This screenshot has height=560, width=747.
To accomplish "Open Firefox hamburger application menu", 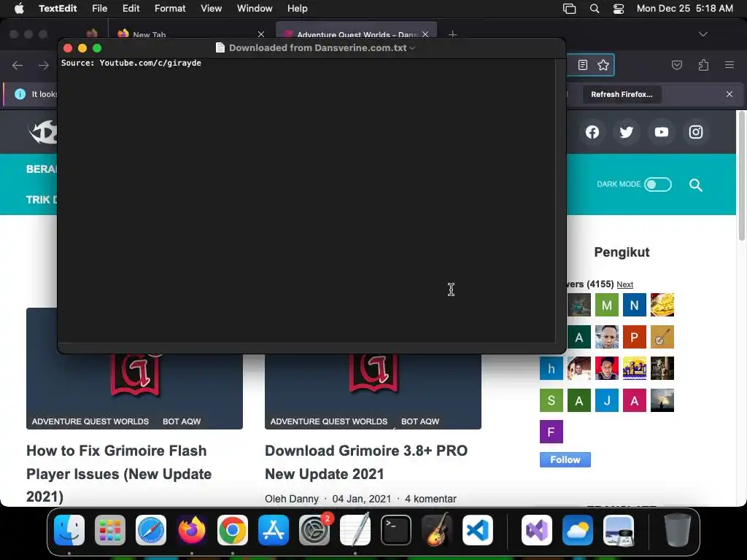I will coord(729,65).
